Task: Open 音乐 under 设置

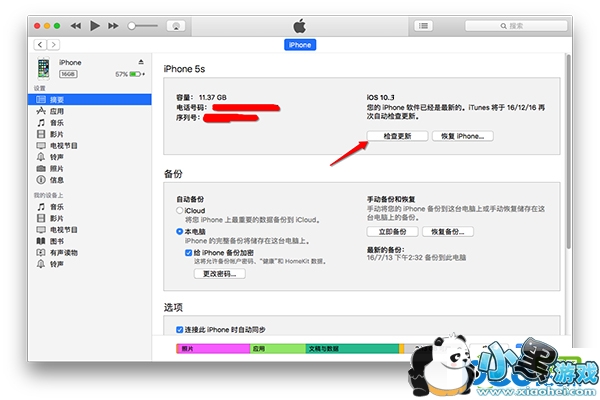Action: pos(90,122)
